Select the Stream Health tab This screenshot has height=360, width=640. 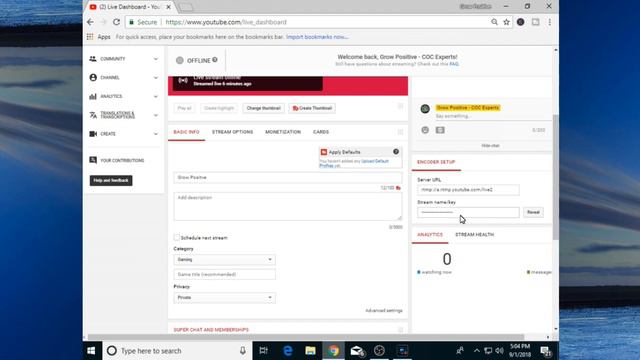pyautogui.click(x=474, y=235)
